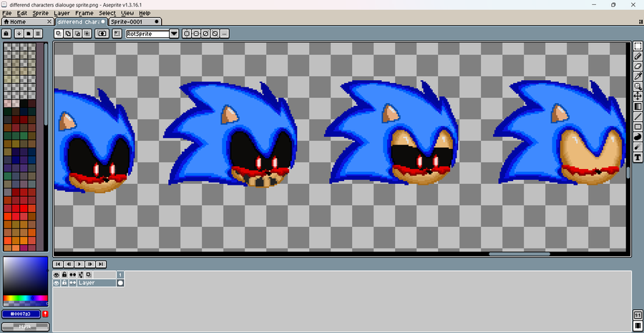Select the Zoom magnifier tool

point(638,87)
